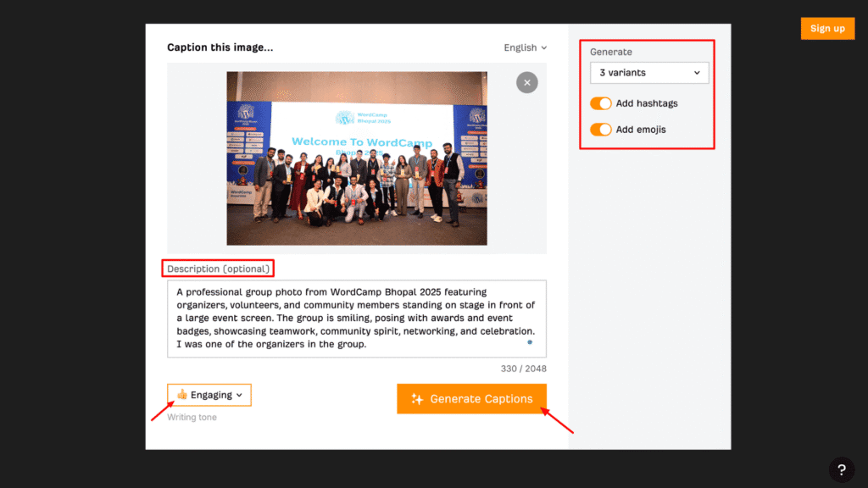Image resolution: width=868 pixels, height=488 pixels.
Task: Click the Generate Captions button
Action: [471, 399]
